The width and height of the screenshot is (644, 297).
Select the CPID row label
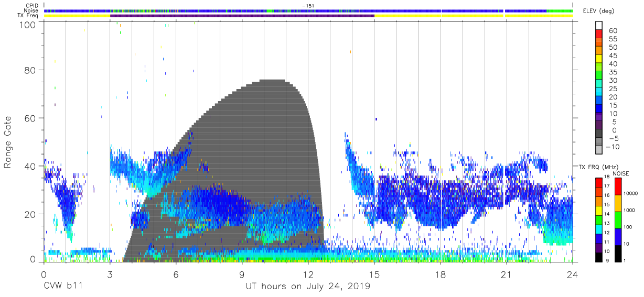33,5
